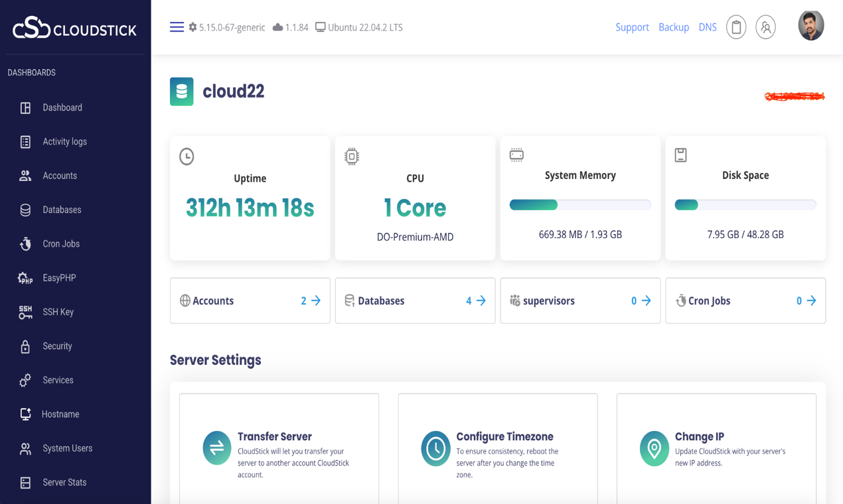Open the Transfer Server option
Image resolution: width=843 pixels, height=504 pixels.
click(275, 436)
